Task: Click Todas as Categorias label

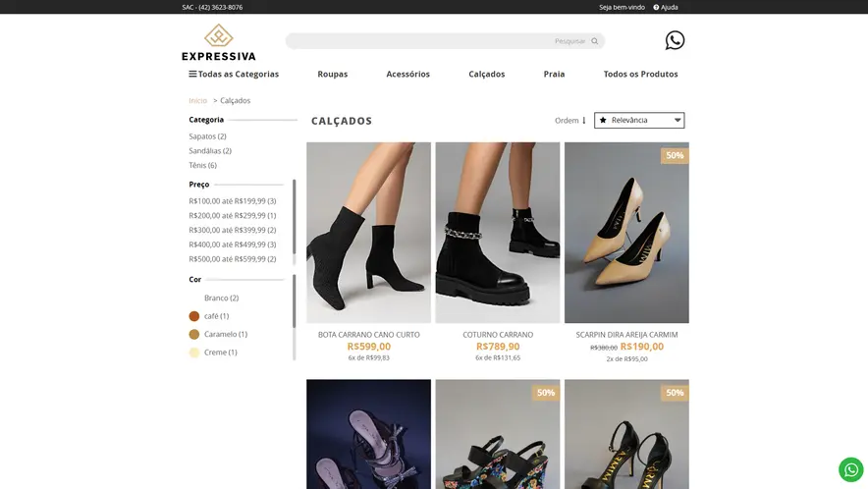Action: pyautogui.click(x=239, y=74)
